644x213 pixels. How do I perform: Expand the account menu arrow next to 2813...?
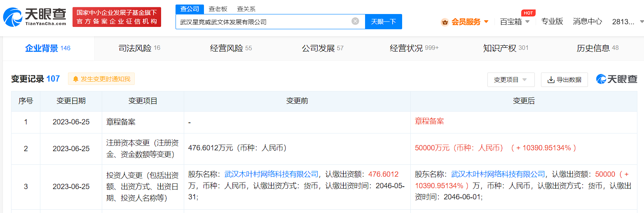(642, 21)
